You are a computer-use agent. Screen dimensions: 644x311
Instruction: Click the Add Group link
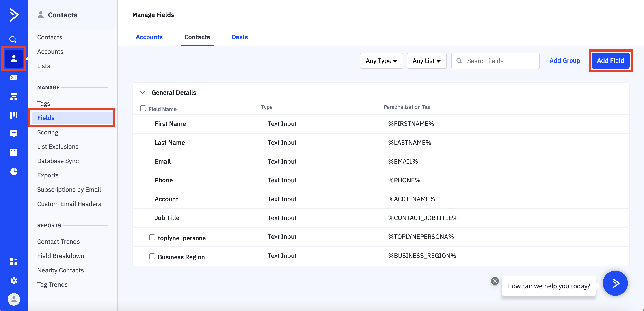pos(564,60)
